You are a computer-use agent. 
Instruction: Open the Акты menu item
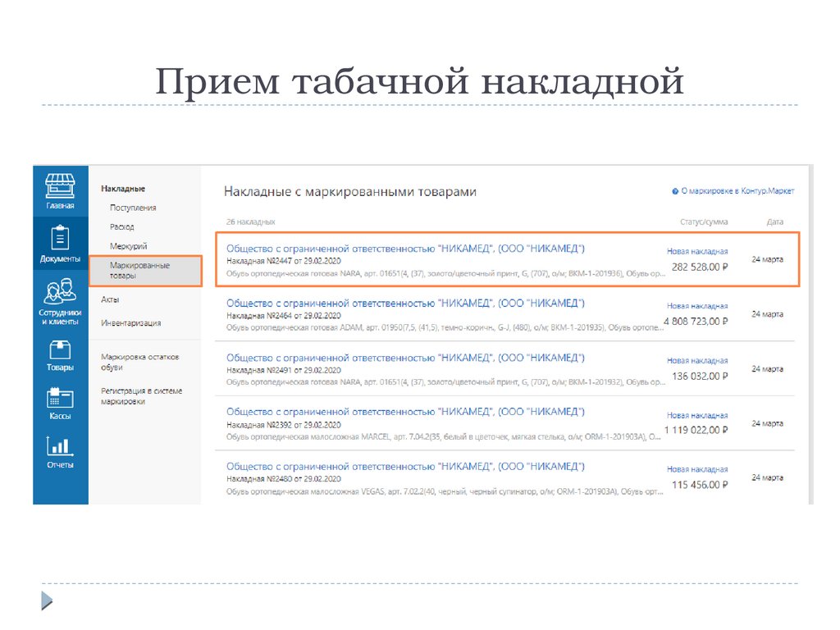click(x=110, y=300)
